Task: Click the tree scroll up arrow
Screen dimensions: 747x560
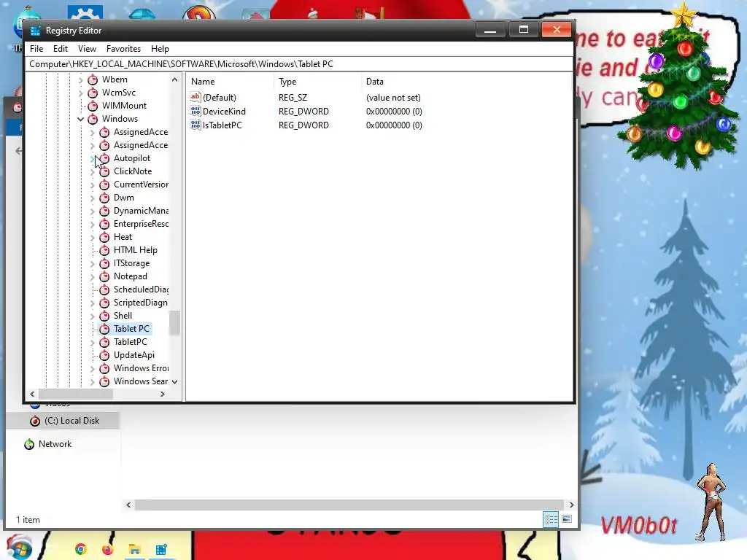Action: tap(175, 79)
